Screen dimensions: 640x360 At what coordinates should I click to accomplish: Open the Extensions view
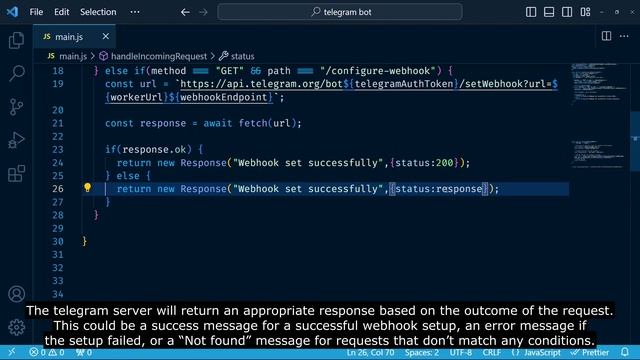click(x=16, y=173)
